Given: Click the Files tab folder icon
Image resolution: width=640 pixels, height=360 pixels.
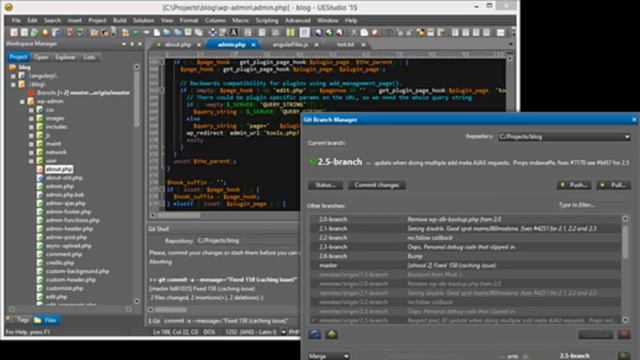Looking at the screenshot, I should point(38,320).
